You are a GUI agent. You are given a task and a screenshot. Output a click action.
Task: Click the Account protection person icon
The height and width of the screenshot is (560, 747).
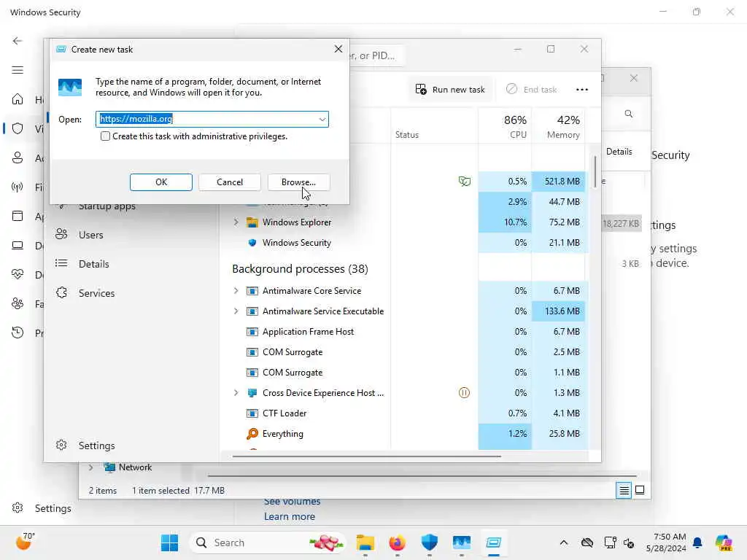tap(18, 157)
